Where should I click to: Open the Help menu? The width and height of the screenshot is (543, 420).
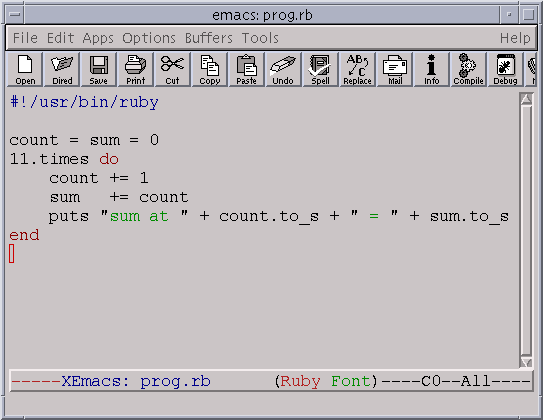point(515,38)
